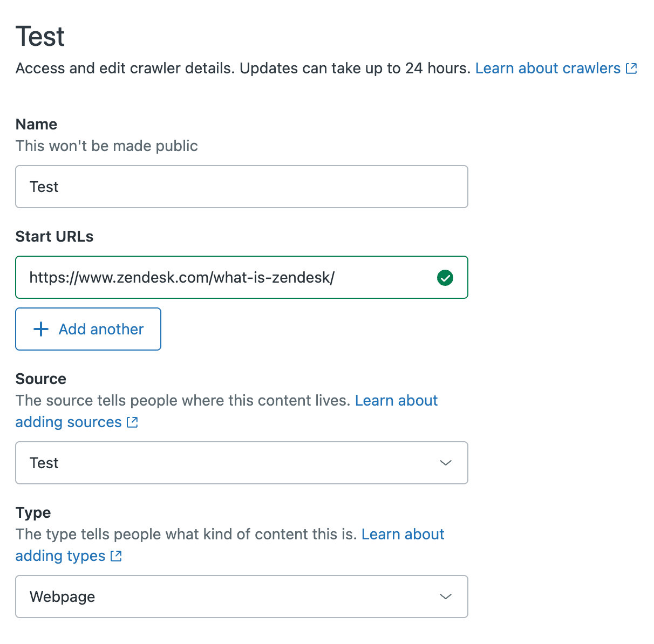Click the Name input field
The height and width of the screenshot is (644, 654).
pyautogui.click(x=241, y=187)
